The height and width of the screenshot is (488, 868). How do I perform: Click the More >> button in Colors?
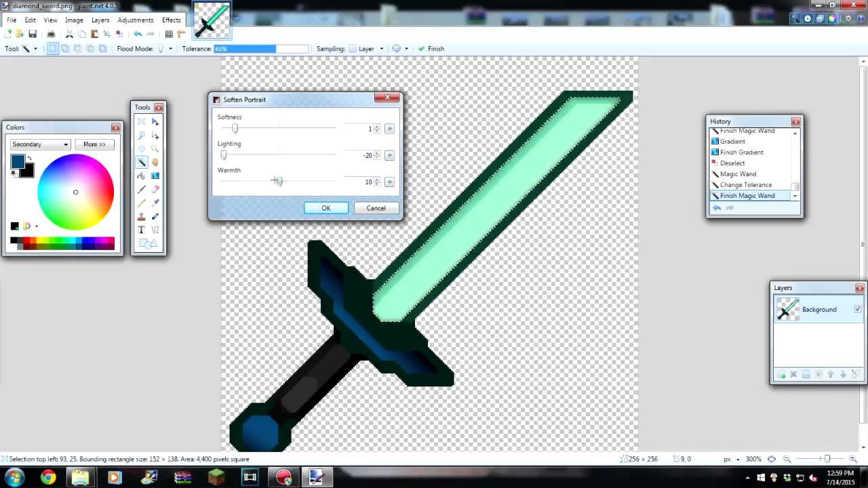coord(94,144)
